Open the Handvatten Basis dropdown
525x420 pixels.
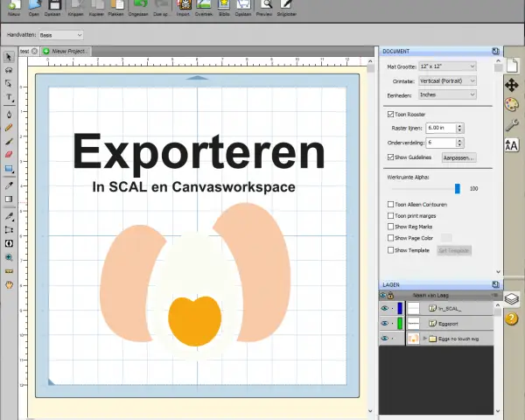[x=61, y=35]
